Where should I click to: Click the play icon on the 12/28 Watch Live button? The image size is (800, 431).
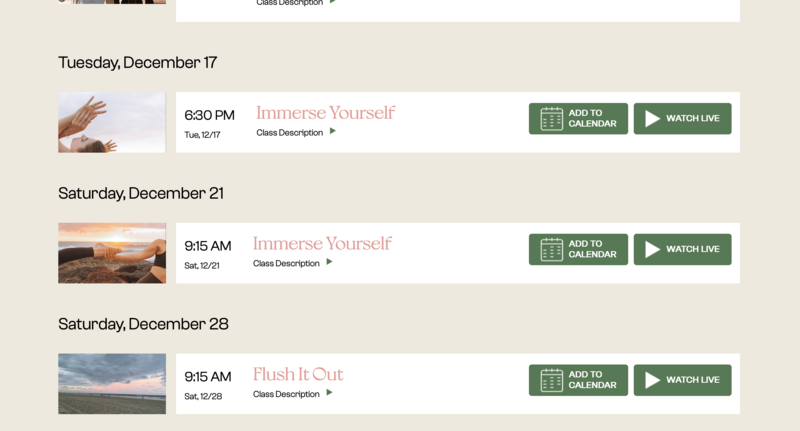point(652,380)
